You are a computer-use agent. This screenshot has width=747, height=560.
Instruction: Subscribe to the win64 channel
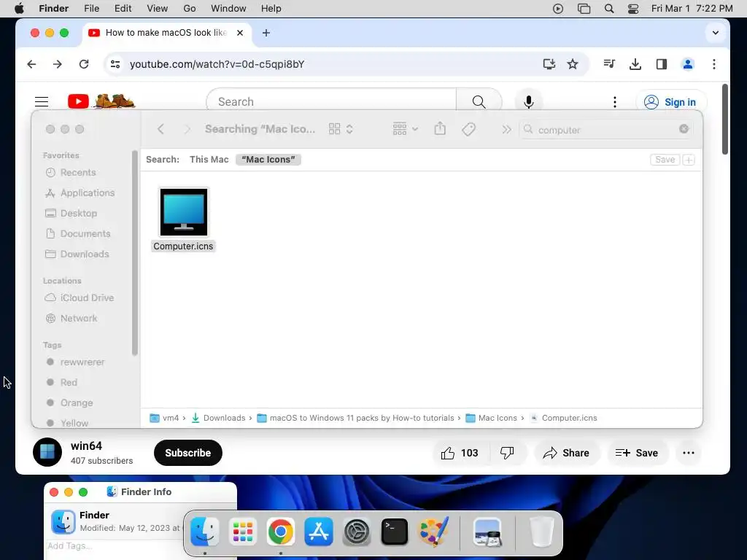[x=187, y=453]
